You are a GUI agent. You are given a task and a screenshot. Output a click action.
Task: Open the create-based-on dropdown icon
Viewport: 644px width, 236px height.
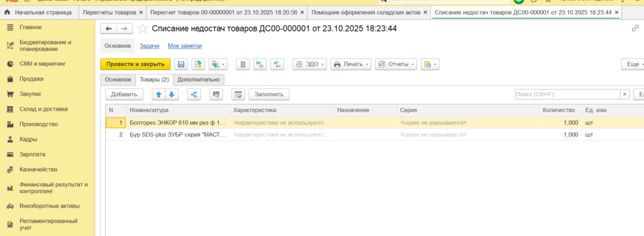218,64
